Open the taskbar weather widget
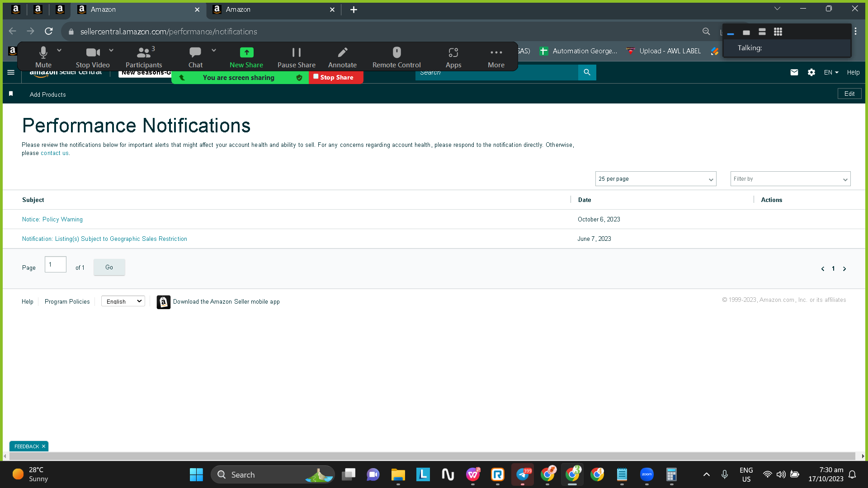The height and width of the screenshot is (488, 868). click(x=30, y=474)
